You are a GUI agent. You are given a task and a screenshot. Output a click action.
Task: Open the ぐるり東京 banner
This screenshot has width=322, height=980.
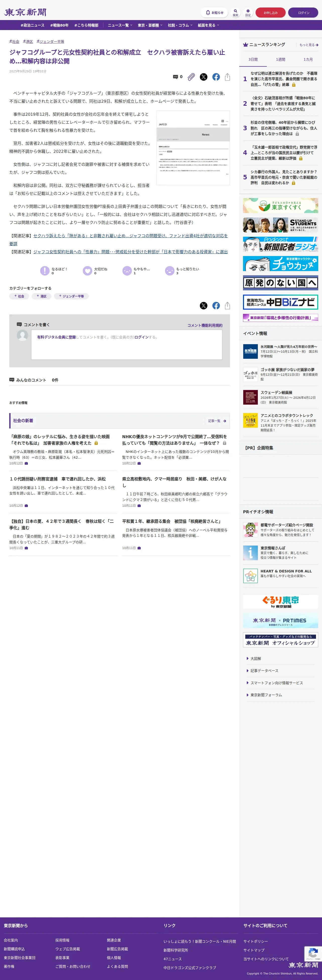[x=280, y=601]
